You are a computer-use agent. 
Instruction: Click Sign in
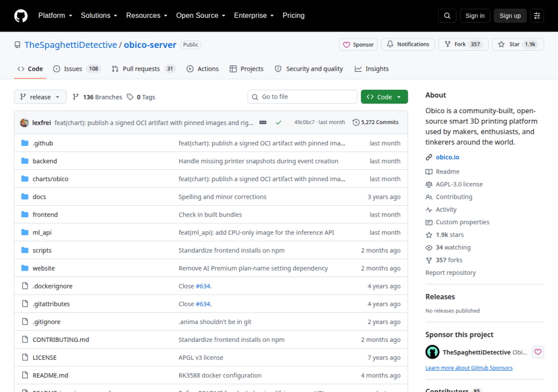click(x=475, y=16)
